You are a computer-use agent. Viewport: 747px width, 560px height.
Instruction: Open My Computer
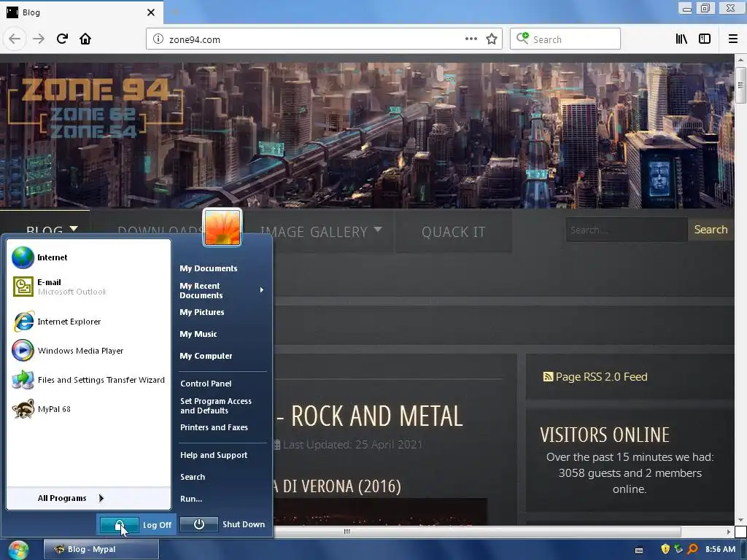click(x=206, y=356)
